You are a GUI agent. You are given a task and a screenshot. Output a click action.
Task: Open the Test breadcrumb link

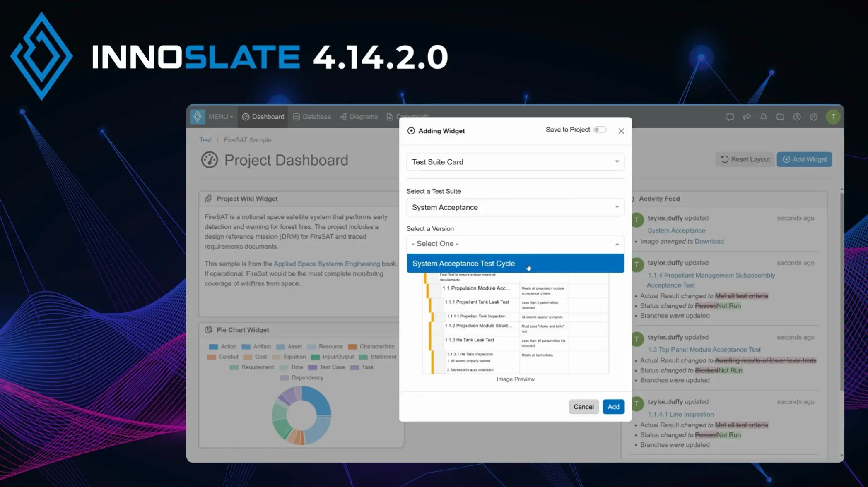click(x=205, y=140)
